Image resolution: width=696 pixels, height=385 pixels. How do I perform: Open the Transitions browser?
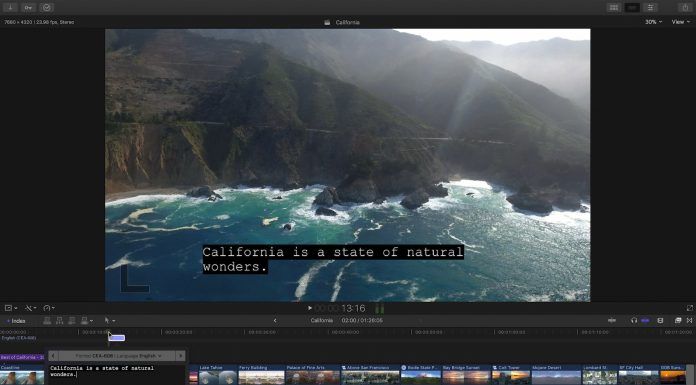pos(689,320)
